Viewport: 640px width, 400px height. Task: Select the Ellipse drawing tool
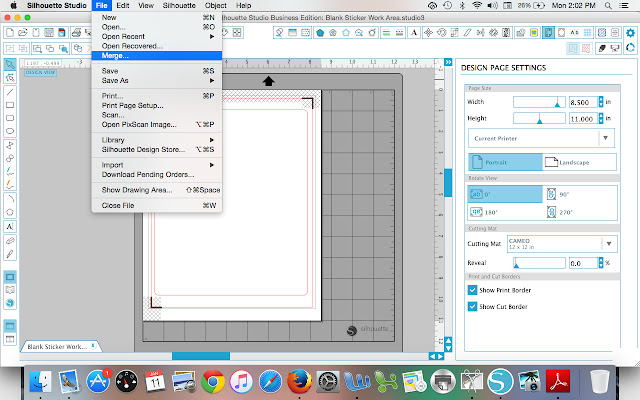tap(10, 131)
